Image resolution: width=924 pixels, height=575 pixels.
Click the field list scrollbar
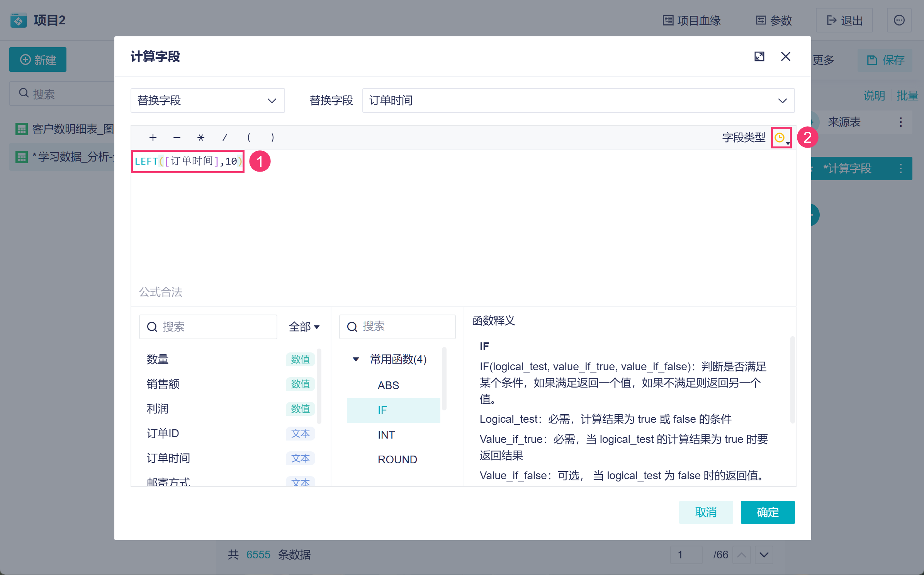319,386
